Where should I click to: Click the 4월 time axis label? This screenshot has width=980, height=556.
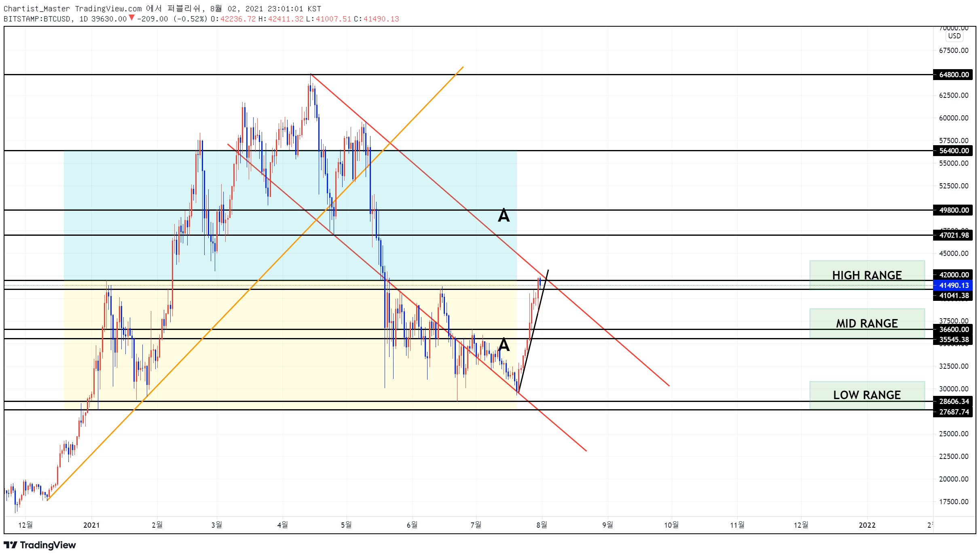click(x=282, y=525)
